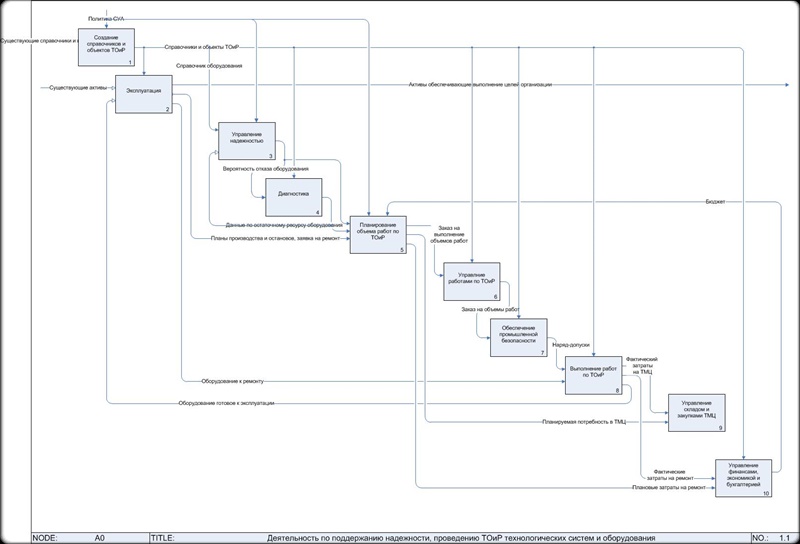Viewport: 800px width, 544px height.
Task: Click the 'Бюджет' arrow label
Action: pyautogui.click(x=714, y=202)
